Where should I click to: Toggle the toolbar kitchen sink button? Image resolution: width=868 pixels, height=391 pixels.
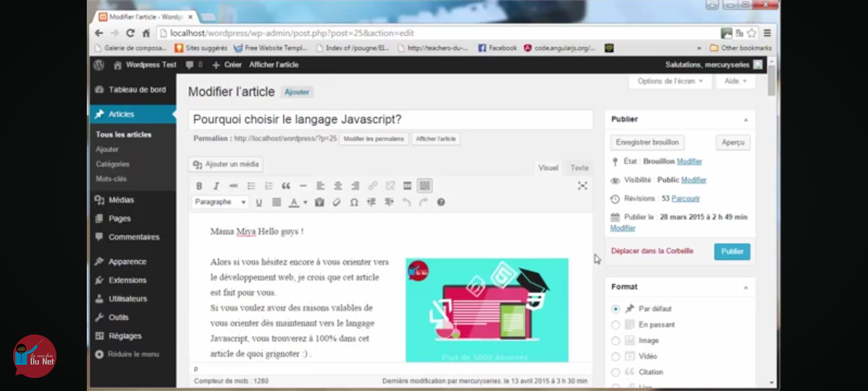click(425, 186)
